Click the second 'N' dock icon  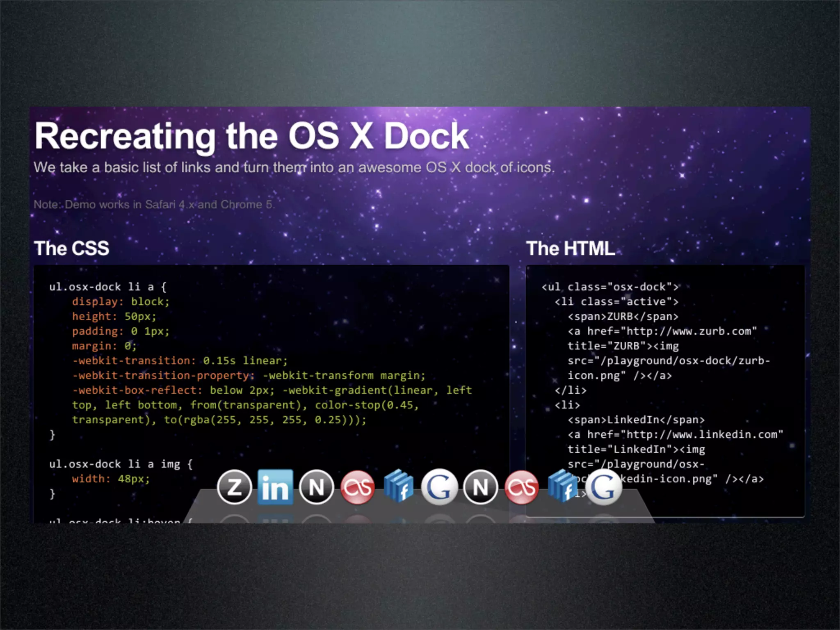[x=480, y=487]
